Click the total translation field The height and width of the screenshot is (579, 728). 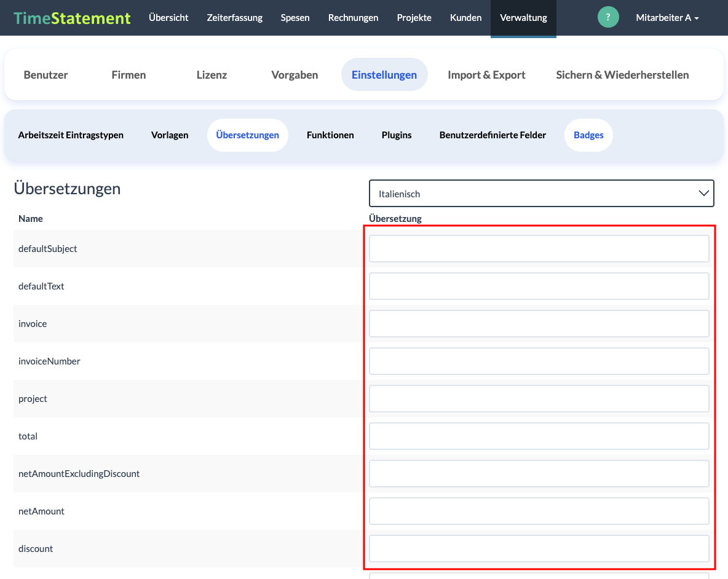click(x=539, y=436)
